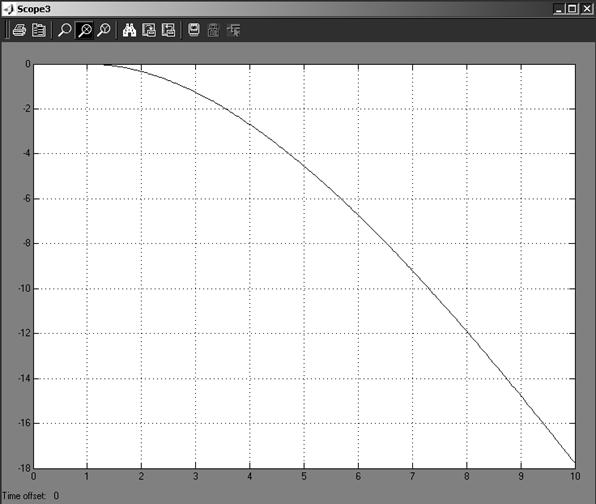
Task: Click the curve endpoint at time 10
Action: 575,463
